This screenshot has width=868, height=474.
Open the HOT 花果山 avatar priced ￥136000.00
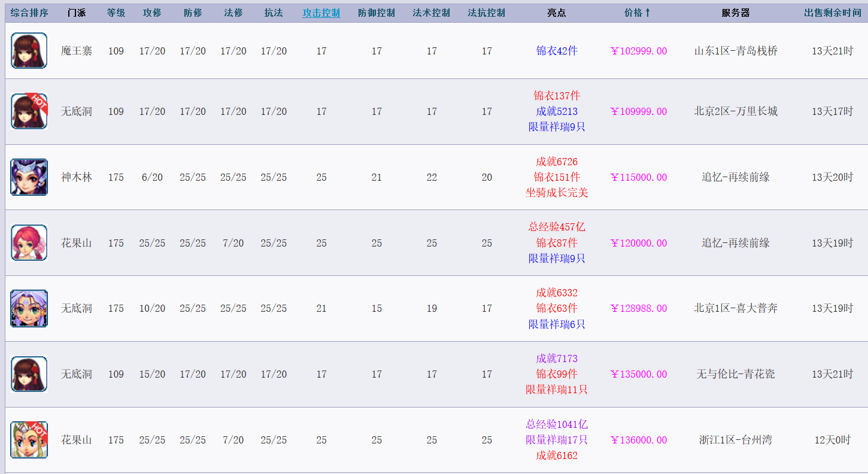coord(29,440)
